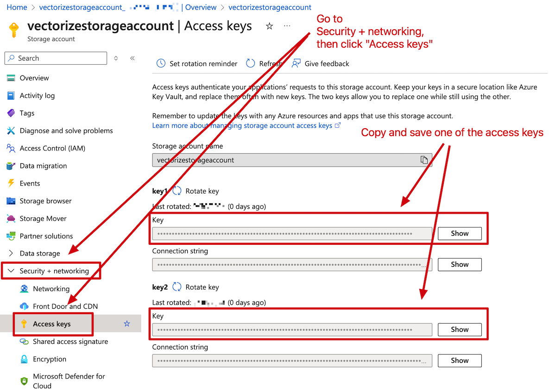Collapse the Security + networking section

pos(11,271)
